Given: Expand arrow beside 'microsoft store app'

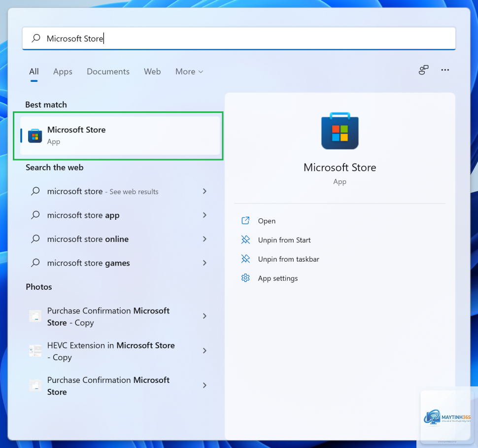Looking at the screenshot, I should [x=205, y=215].
